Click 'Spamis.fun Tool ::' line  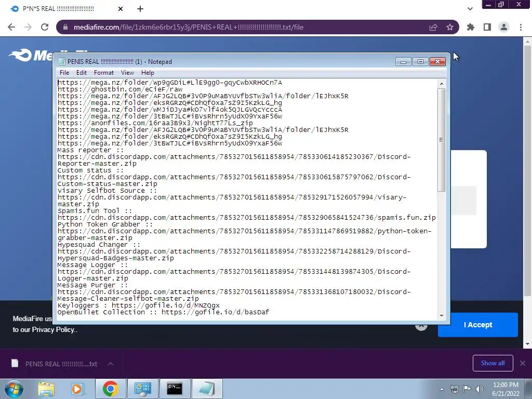pos(95,211)
